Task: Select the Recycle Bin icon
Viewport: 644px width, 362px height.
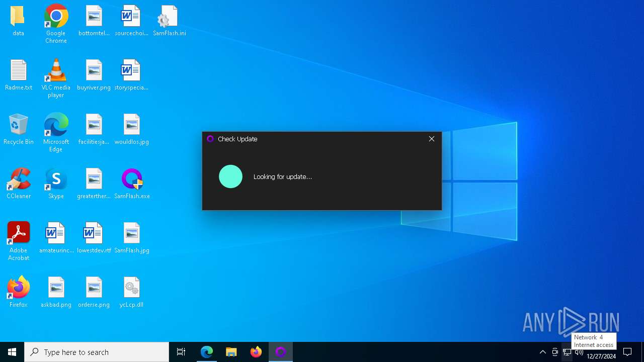Action: click(x=18, y=129)
